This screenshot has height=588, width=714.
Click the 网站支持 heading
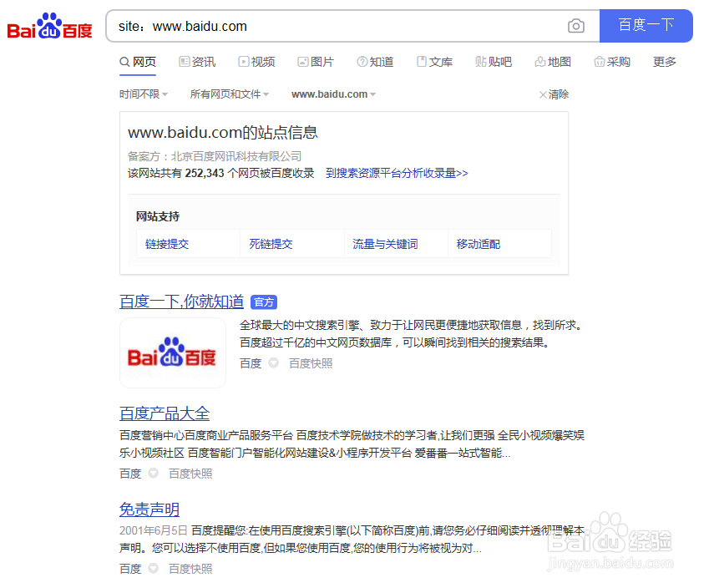158,216
